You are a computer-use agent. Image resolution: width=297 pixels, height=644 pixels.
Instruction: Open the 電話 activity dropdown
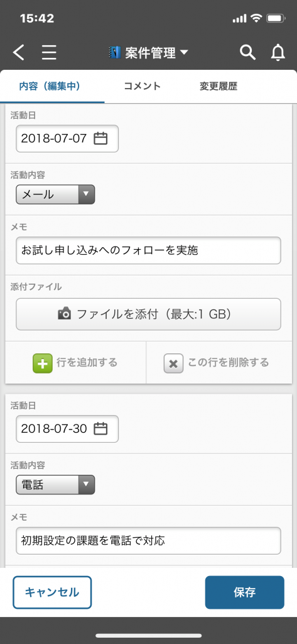[x=55, y=485]
